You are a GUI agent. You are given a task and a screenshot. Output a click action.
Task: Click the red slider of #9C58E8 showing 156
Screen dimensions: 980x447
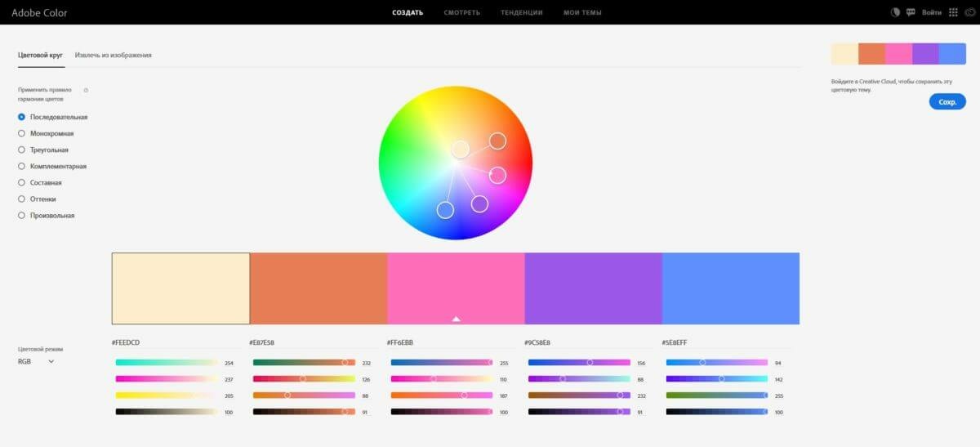pyautogui.click(x=579, y=362)
